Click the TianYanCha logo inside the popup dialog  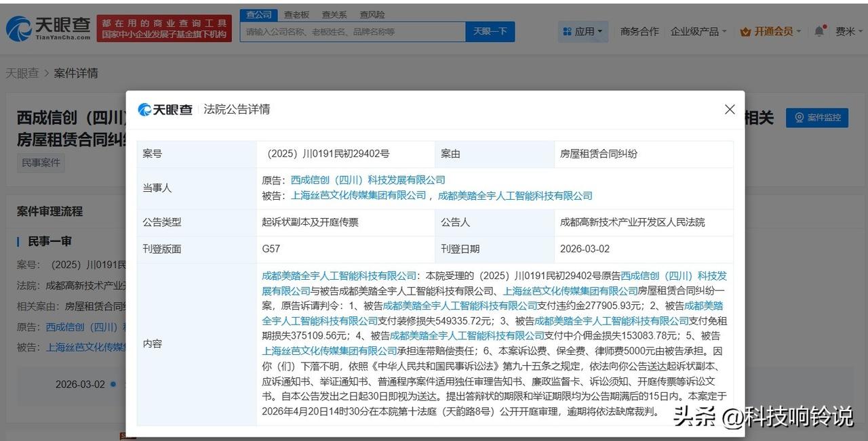tap(165, 109)
